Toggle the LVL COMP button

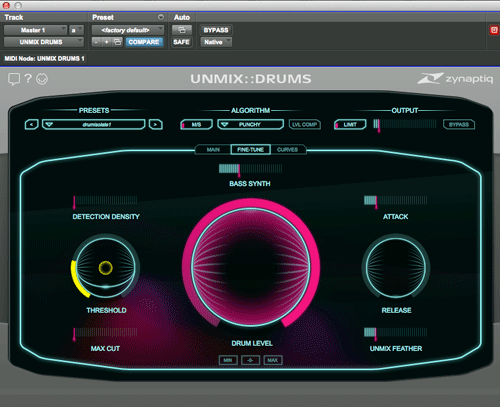point(305,124)
